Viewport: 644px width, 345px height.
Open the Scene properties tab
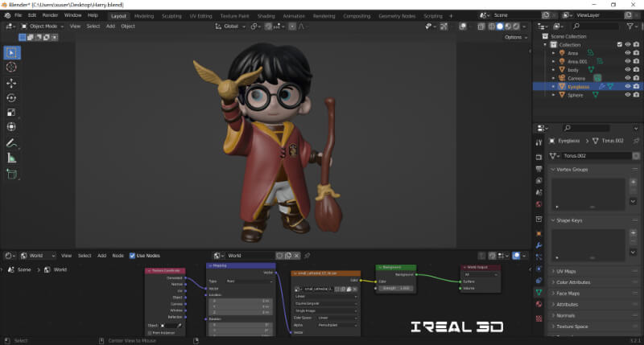539,192
